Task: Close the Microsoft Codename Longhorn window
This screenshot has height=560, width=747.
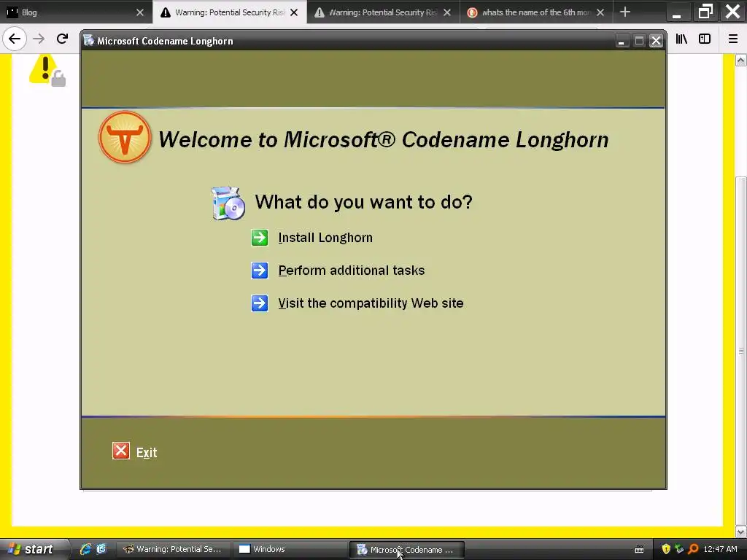Action: (x=656, y=41)
